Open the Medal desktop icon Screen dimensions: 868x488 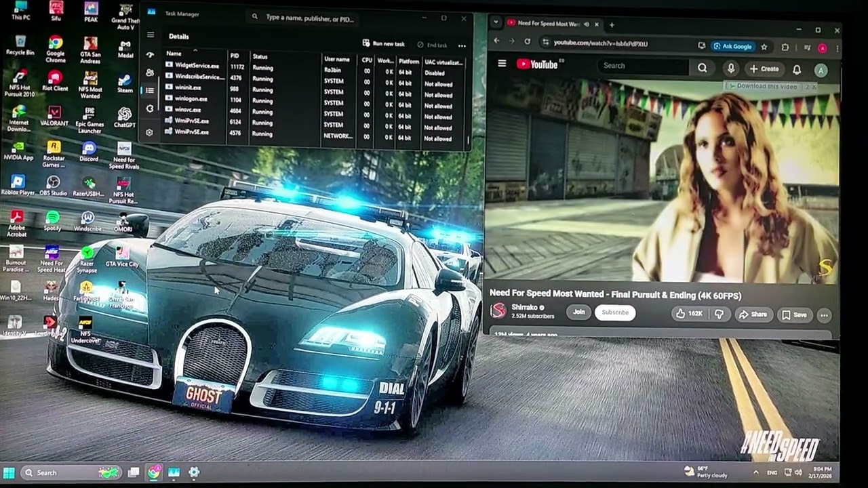(125, 49)
